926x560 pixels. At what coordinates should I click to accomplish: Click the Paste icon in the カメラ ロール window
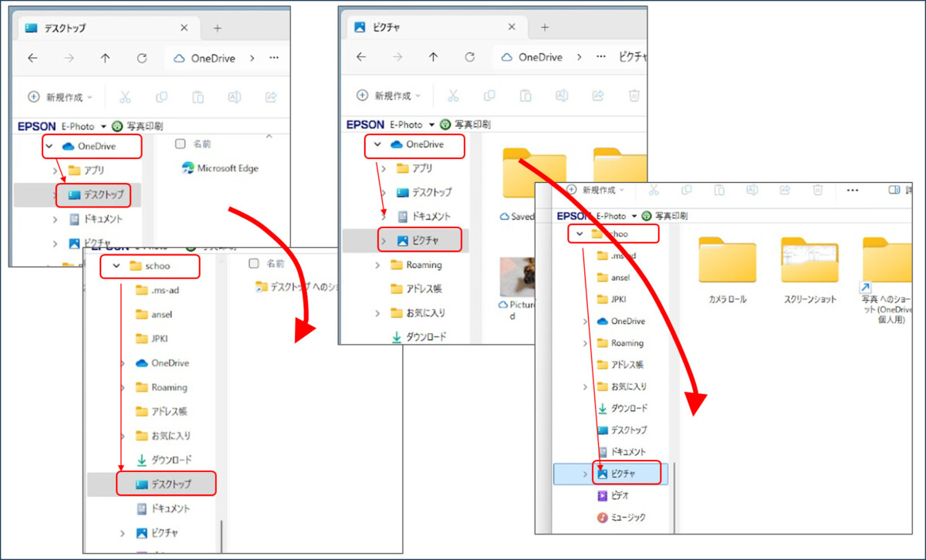click(719, 190)
